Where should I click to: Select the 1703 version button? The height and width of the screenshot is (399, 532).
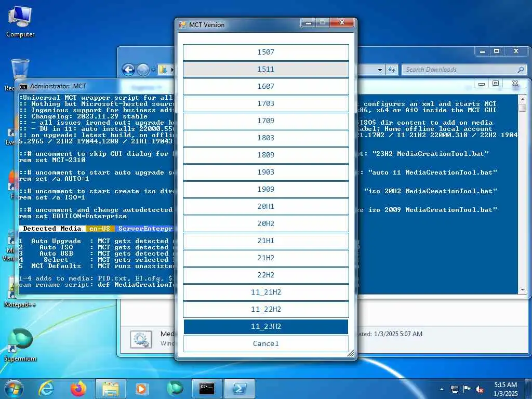(265, 103)
